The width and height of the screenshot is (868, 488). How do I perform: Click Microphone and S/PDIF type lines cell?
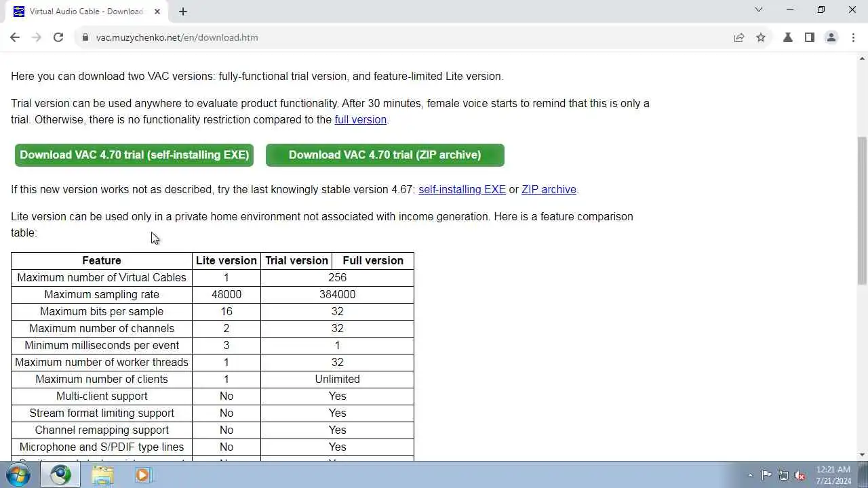pos(102,447)
